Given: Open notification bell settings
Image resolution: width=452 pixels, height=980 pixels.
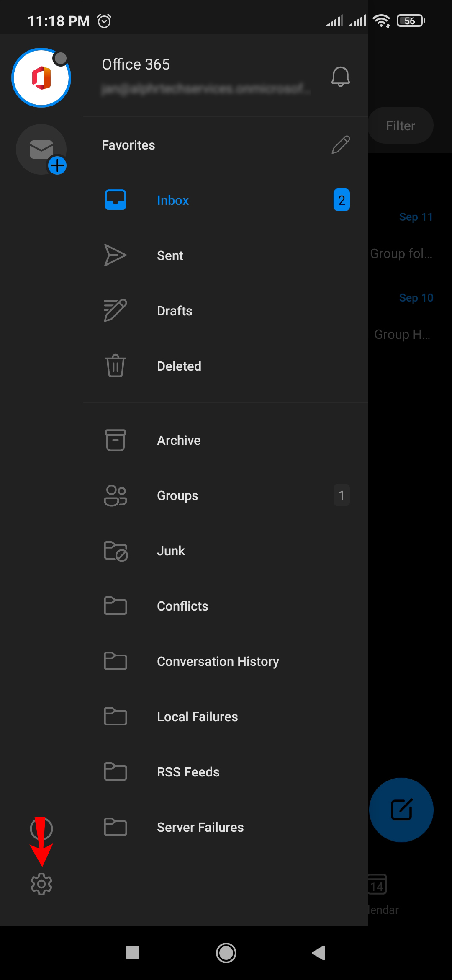Looking at the screenshot, I should pos(341,76).
